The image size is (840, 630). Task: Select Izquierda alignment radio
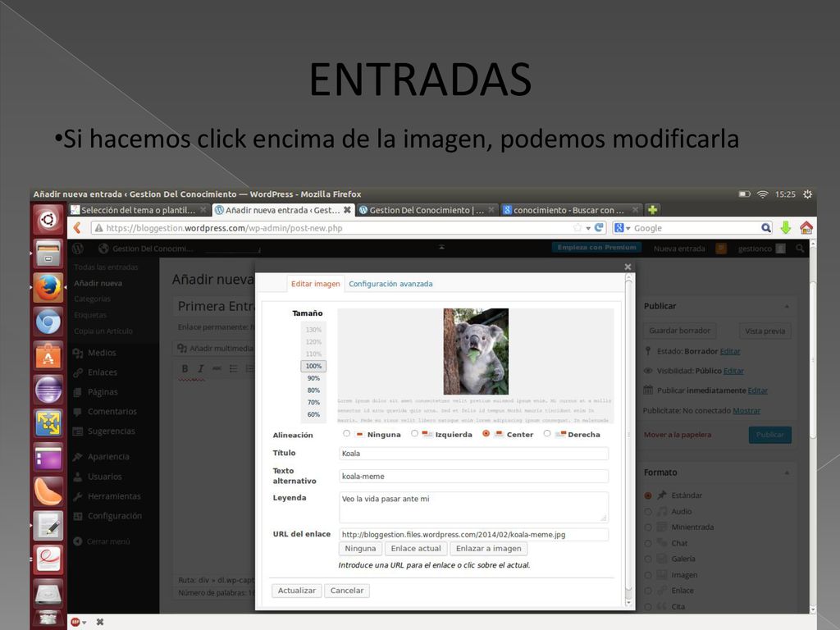click(x=414, y=433)
